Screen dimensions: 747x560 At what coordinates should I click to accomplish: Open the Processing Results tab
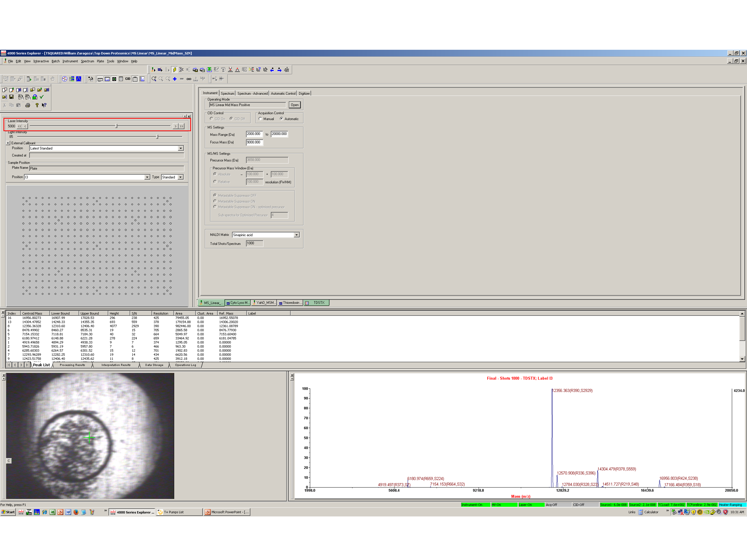tap(72, 365)
